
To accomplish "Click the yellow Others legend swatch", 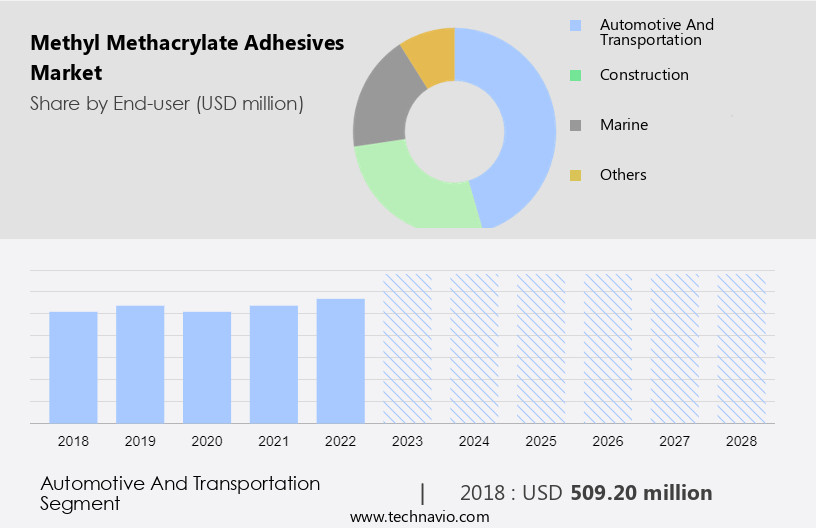I will (x=575, y=175).
